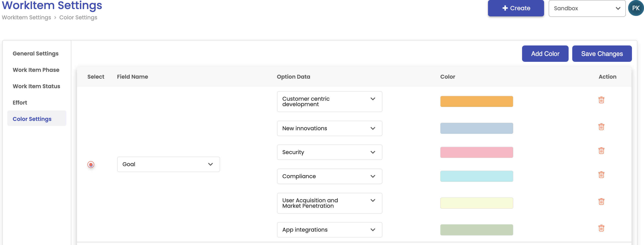Remove the Compliance color entry
644x245 pixels.
[x=601, y=175]
